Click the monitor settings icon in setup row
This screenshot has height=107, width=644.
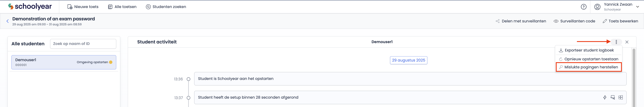coord(612,97)
